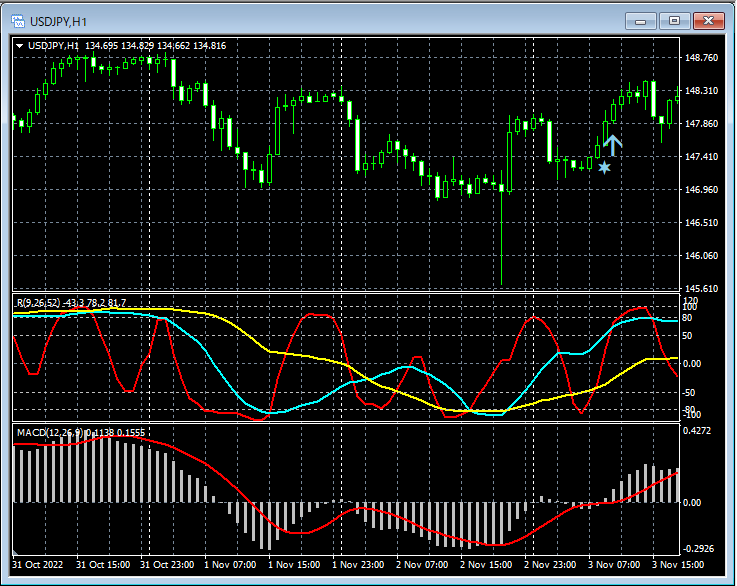
Task: Click the 148.760 price scale label
Action: (x=699, y=58)
